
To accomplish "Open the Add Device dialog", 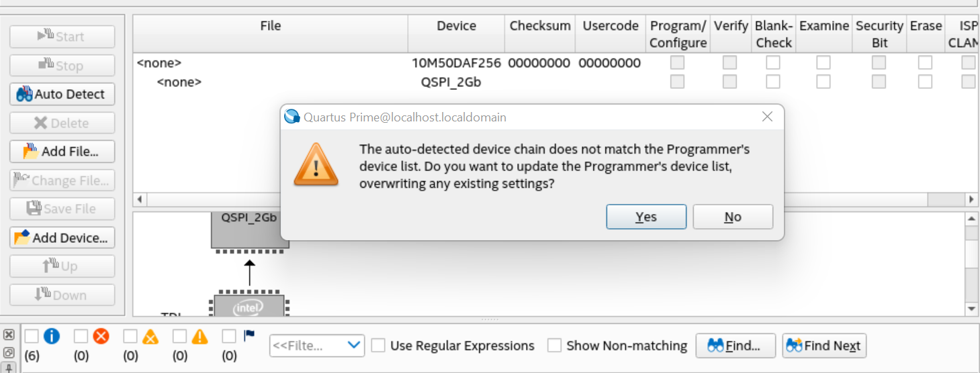I will tap(62, 237).
